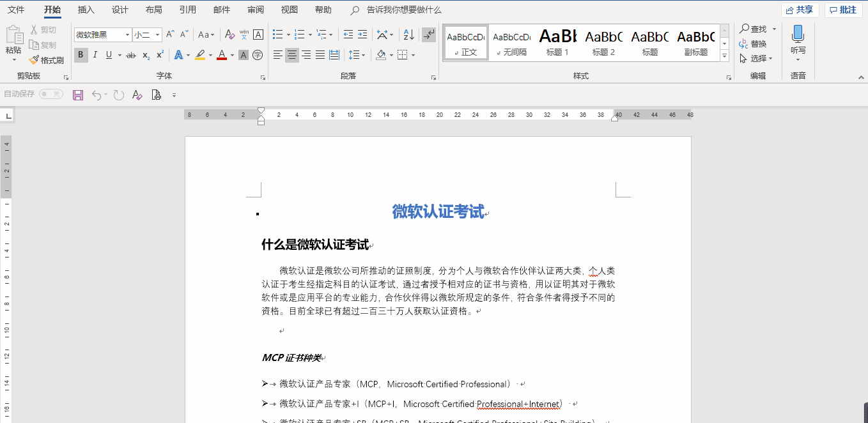This screenshot has width=868, height=423.
Task: Sort text with the A-Z sort icon
Action: click(410, 35)
